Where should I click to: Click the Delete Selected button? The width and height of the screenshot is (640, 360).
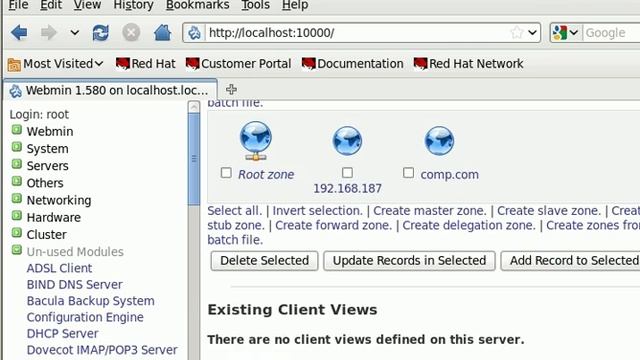[x=264, y=260]
